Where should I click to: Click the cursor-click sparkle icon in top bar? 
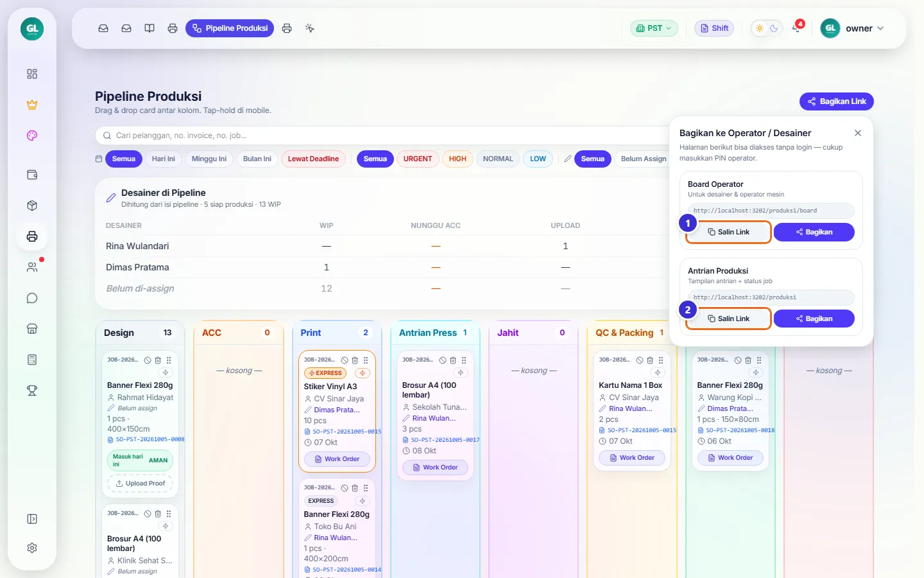310,28
